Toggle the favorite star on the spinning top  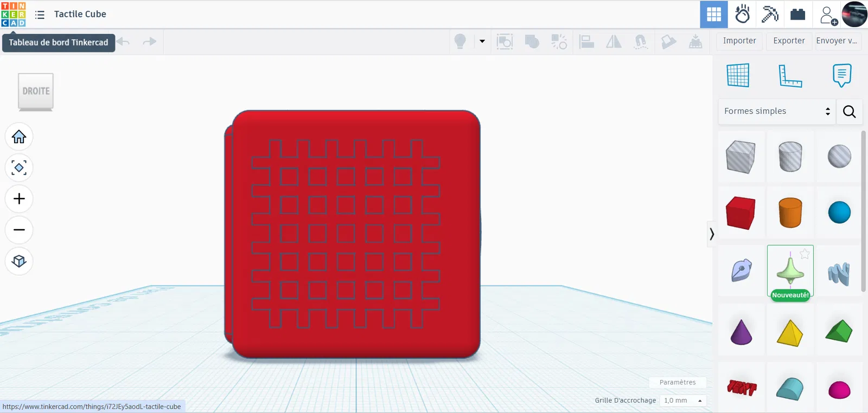point(805,254)
